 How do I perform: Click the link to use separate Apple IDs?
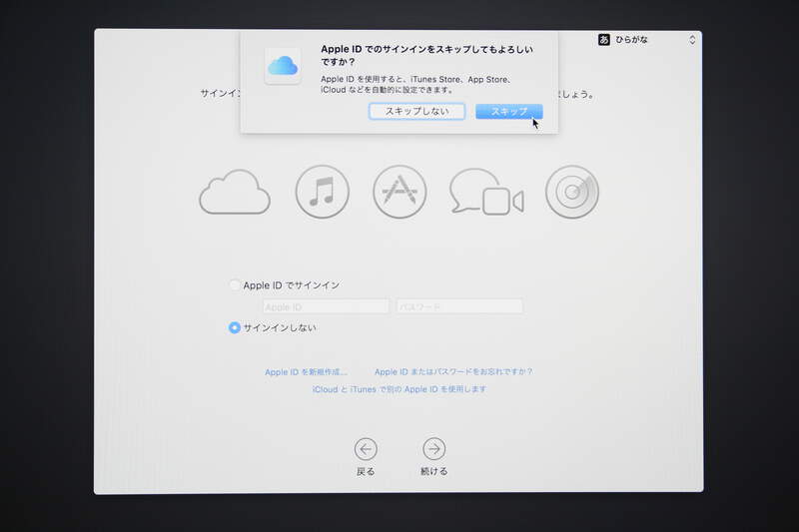point(399,389)
